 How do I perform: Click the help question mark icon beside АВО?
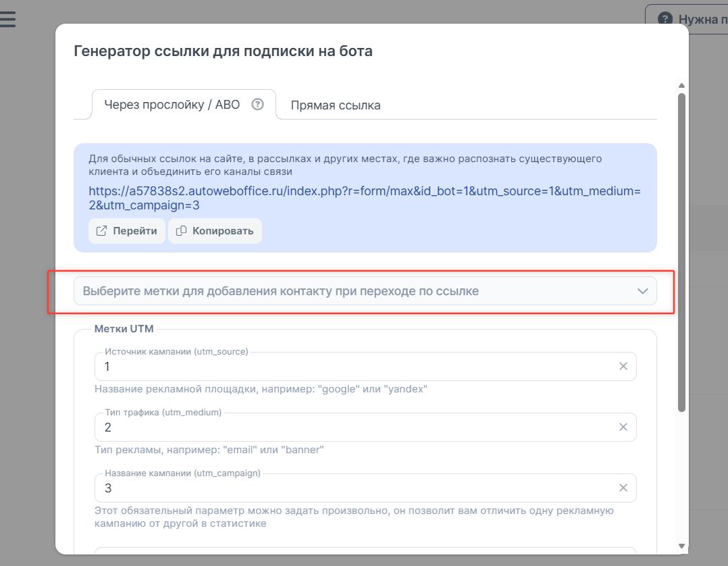tap(258, 105)
